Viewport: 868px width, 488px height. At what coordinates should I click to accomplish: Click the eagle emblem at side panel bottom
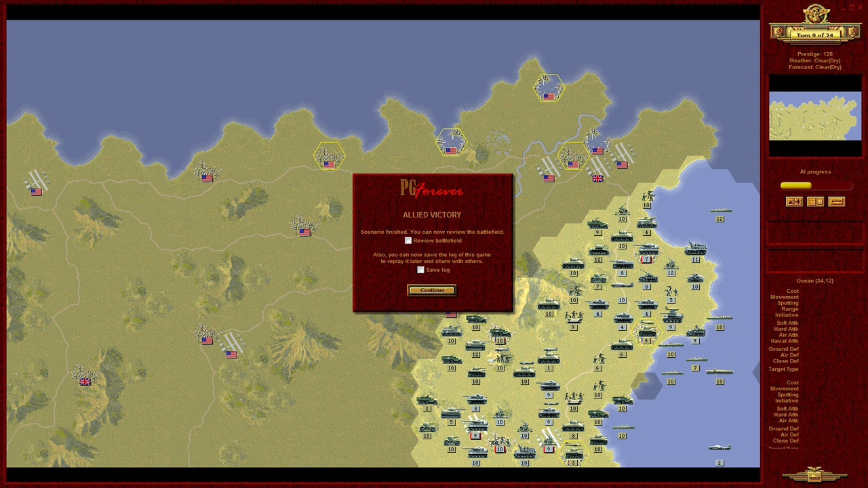tap(814, 474)
